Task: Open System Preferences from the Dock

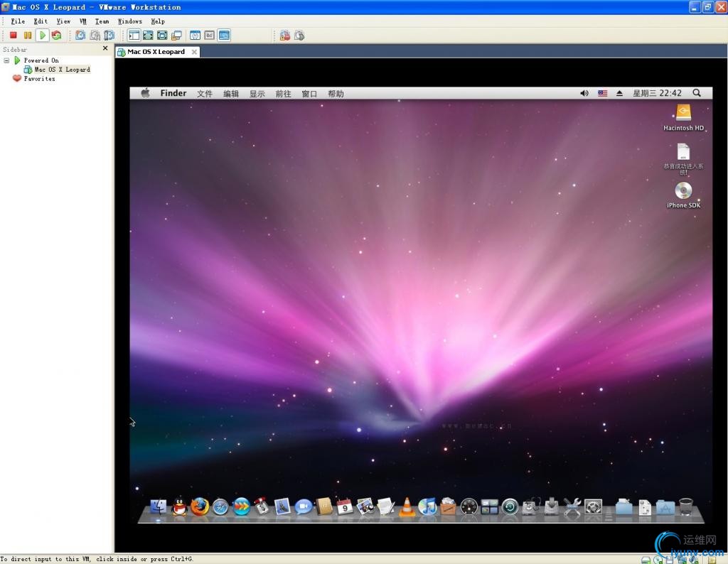Action: 594,507
